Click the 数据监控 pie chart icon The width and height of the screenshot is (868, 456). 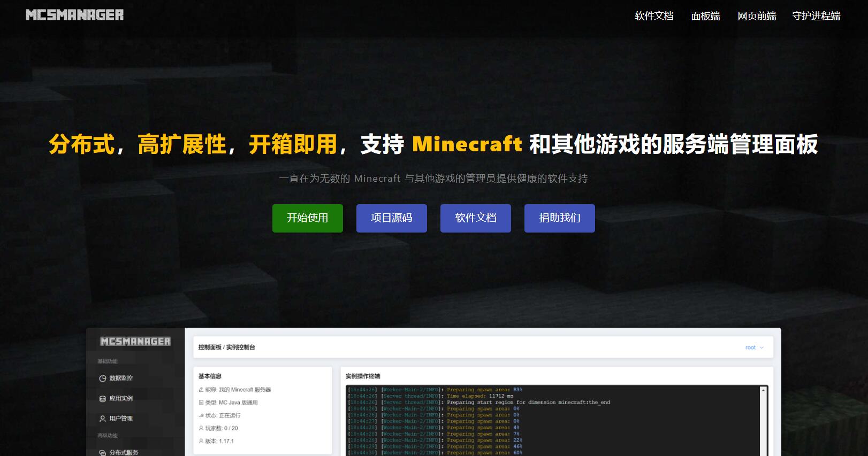[103, 378]
